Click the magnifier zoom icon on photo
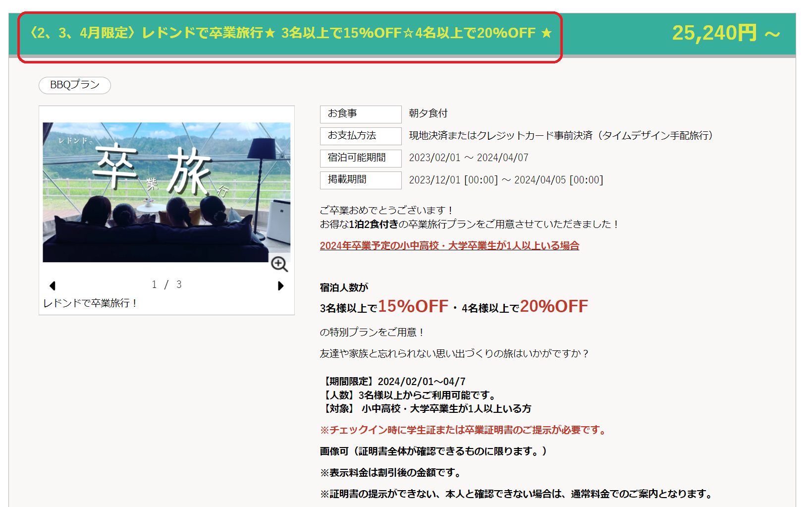Image resolution: width=812 pixels, height=507 pixels. 279,264
